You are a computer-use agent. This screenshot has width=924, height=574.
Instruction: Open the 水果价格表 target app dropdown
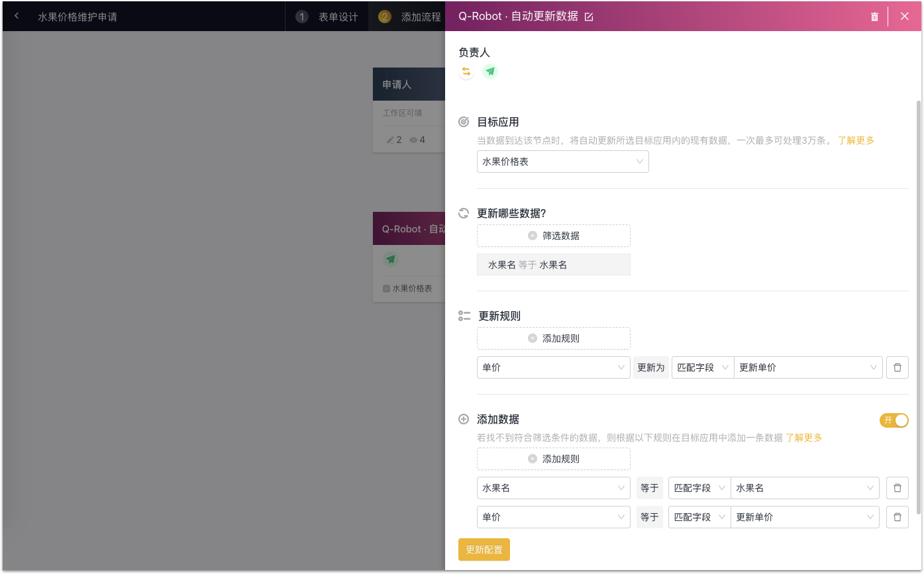click(x=563, y=162)
